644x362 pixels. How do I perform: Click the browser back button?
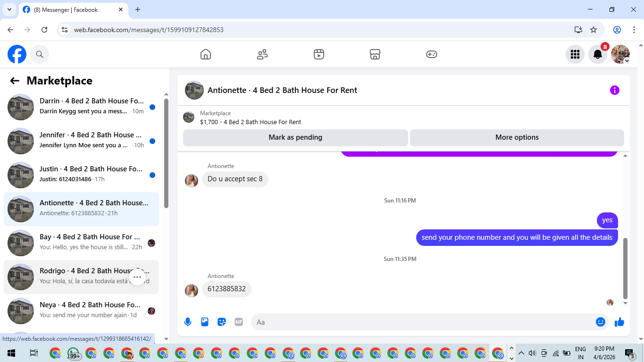[x=11, y=30]
